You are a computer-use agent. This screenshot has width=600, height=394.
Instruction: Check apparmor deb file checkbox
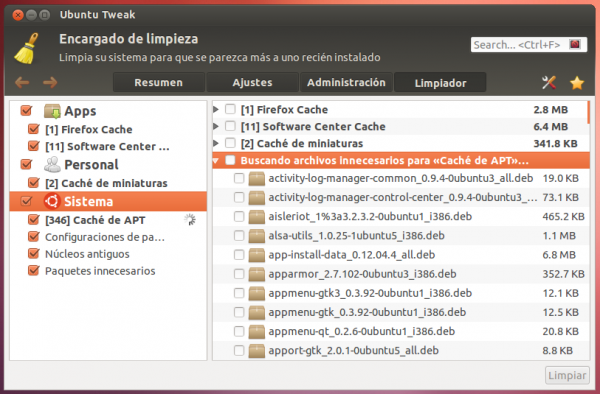239,274
